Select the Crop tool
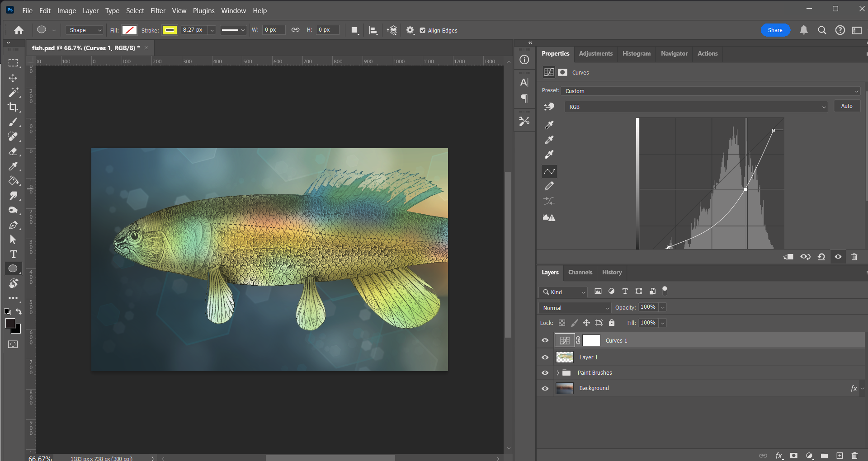868x461 pixels. 13,107
